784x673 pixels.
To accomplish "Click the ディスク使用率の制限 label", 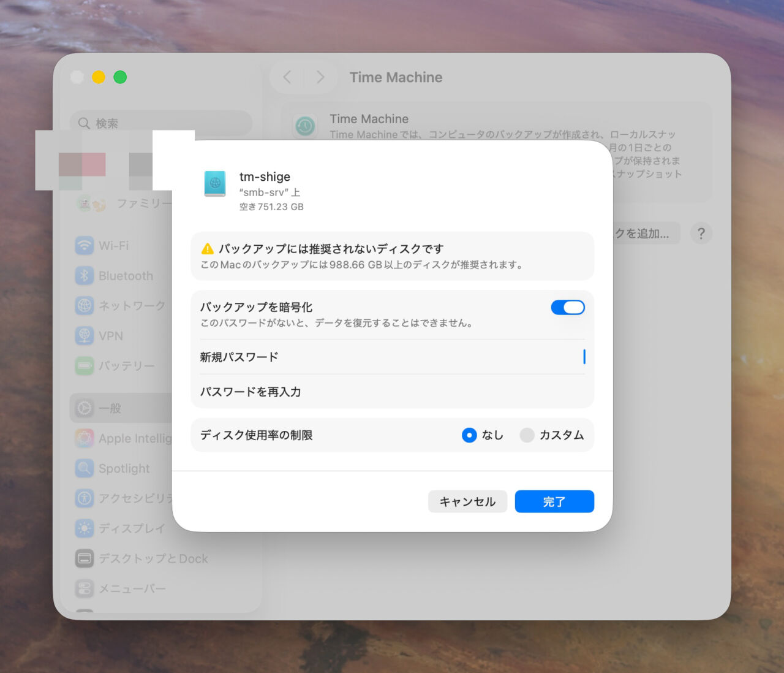I will click(x=257, y=435).
